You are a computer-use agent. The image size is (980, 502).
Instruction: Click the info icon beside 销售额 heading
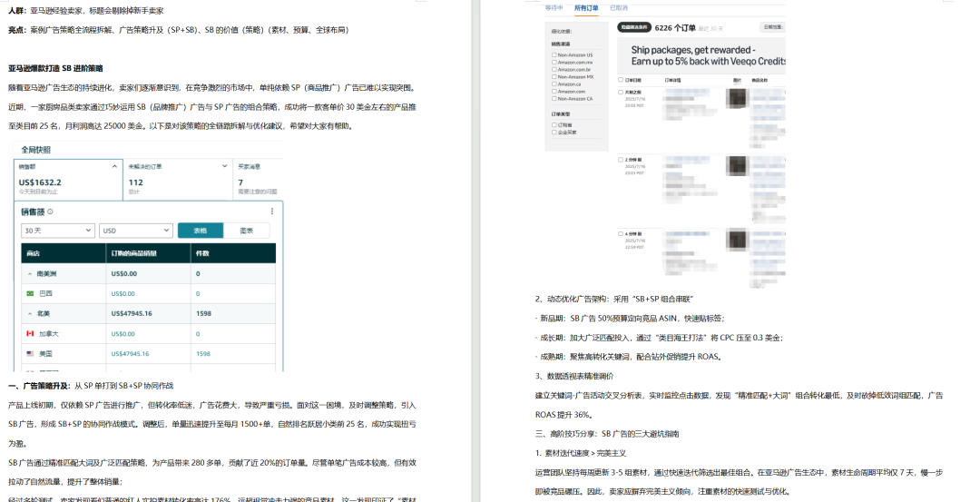[50, 212]
